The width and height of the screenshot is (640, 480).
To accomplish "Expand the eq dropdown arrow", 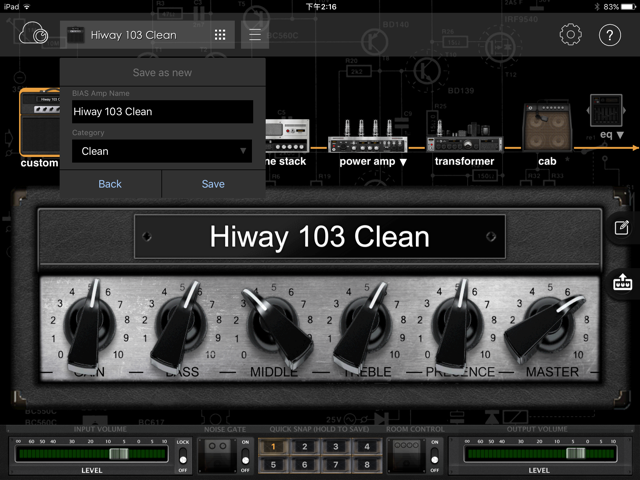I will pos(620,135).
